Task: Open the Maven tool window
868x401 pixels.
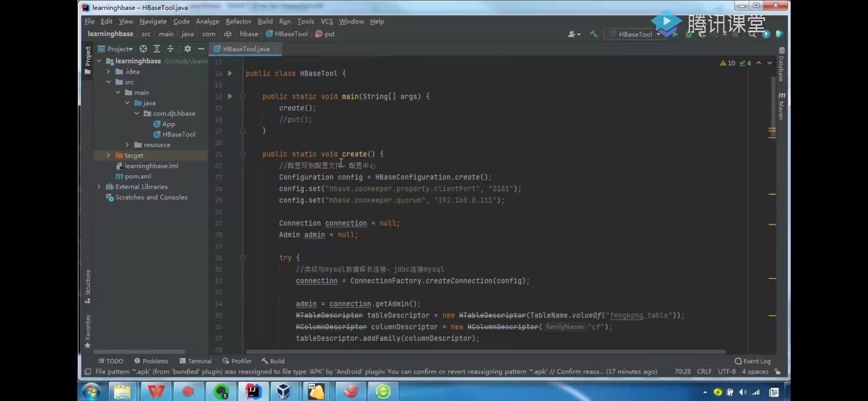Action: pos(782,106)
